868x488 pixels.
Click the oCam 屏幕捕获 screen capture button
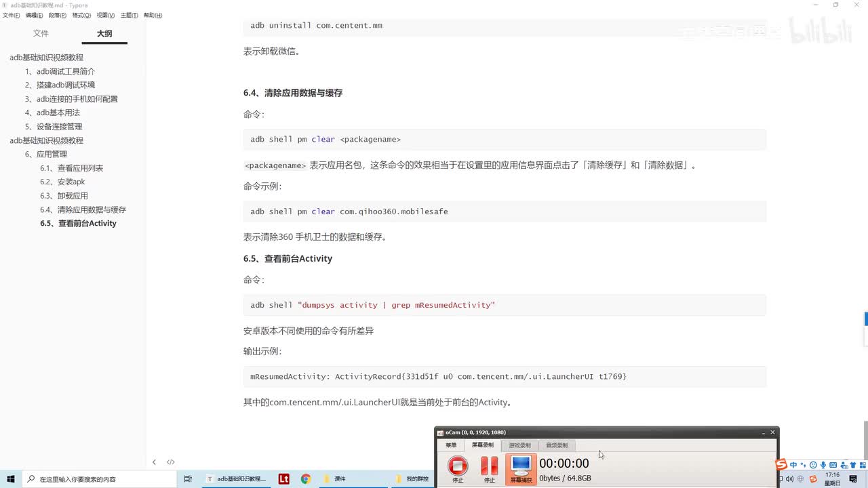pyautogui.click(x=521, y=468)
